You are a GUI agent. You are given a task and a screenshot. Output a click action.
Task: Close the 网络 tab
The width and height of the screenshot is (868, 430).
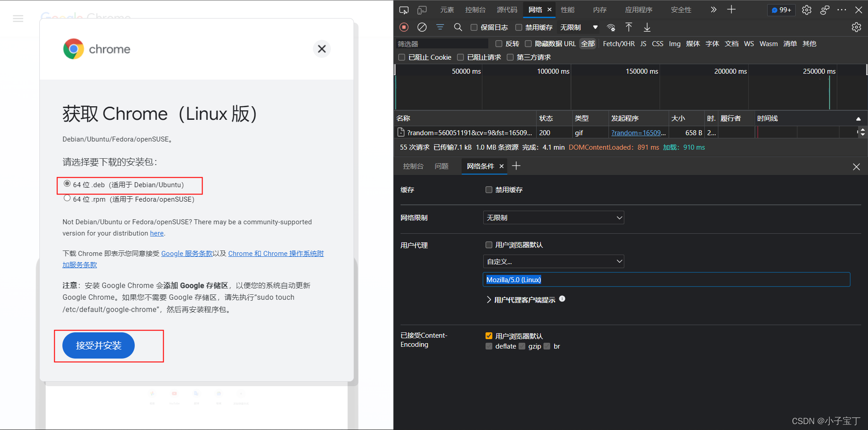click(550, 9)
